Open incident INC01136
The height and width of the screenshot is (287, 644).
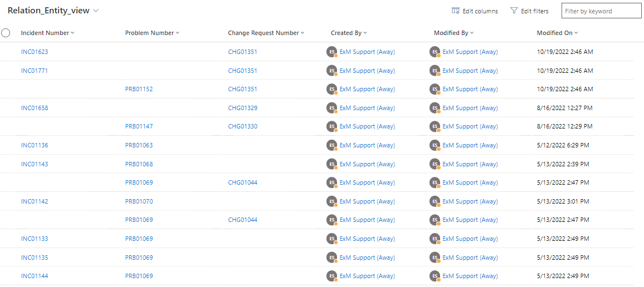pyautogui.click(x=35, y=145)
